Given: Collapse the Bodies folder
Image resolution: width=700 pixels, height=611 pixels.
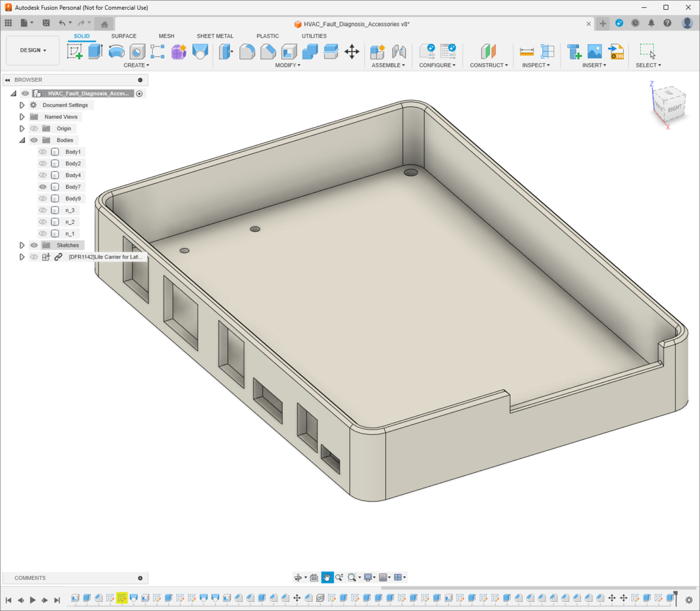Looking at the screenshot, I should pyautogui.click(x=22, y=141).
